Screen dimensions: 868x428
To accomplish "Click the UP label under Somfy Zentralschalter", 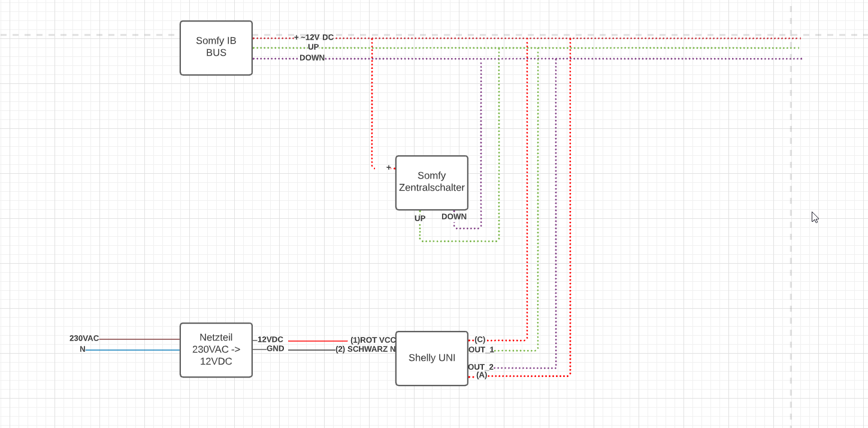I will coord(420,218).
